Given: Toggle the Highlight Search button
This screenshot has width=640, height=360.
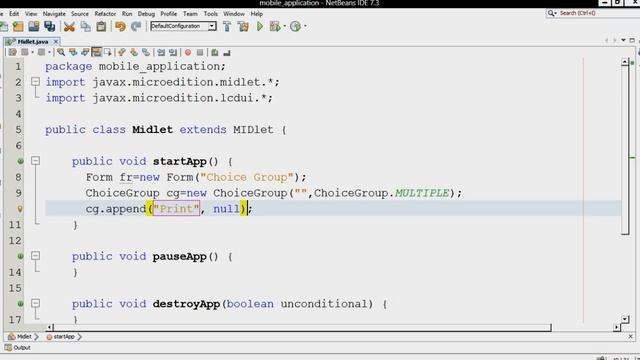Looking at the screenshot, I should 96,52.
